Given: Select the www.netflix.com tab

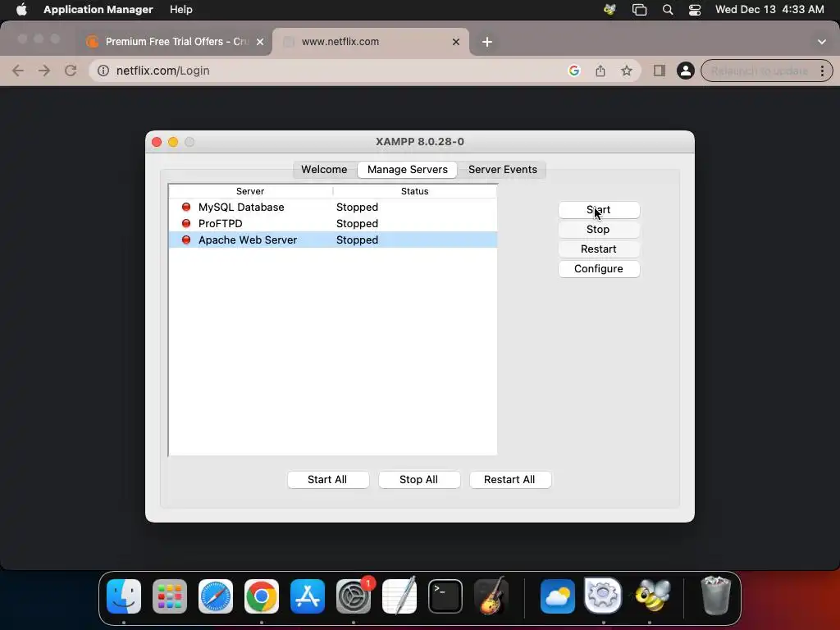Looking at the screenshot, I should pos(371,42).
